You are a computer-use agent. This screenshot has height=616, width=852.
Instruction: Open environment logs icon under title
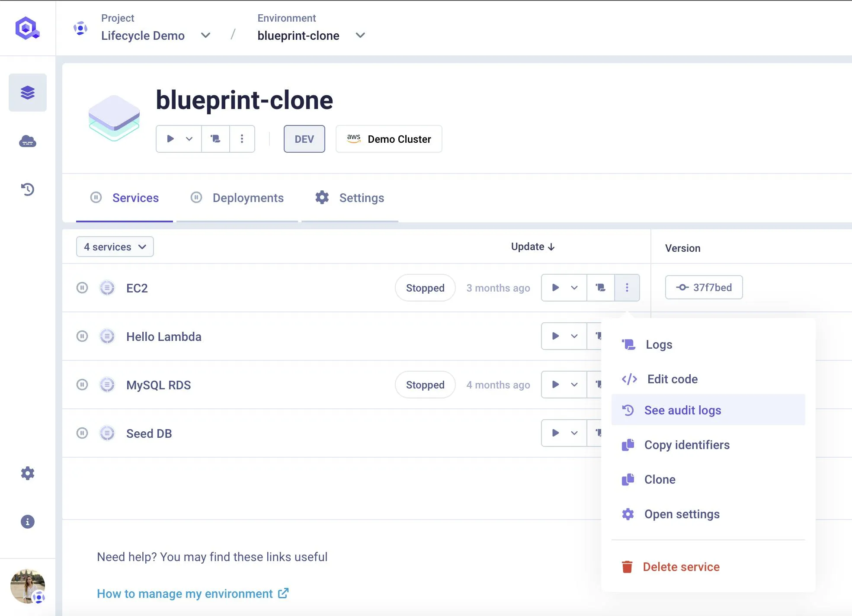(x=215, y=139)
